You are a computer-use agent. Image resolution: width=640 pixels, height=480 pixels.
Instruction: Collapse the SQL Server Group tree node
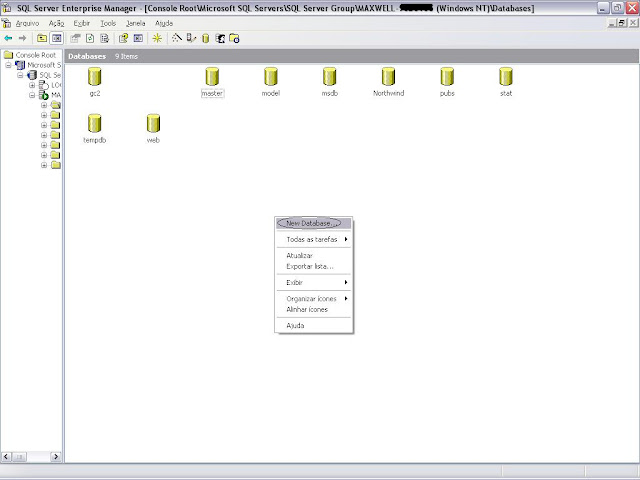click(x=20, y=75)
